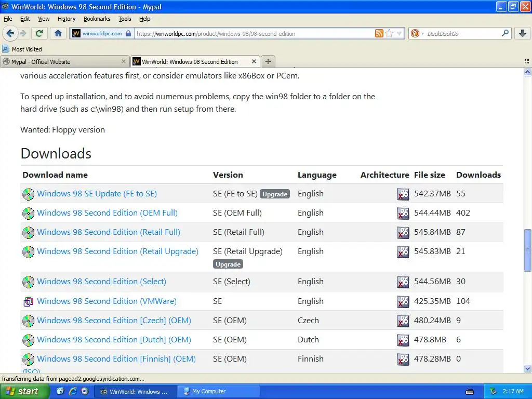Open the Bookmarks menu

97,19
